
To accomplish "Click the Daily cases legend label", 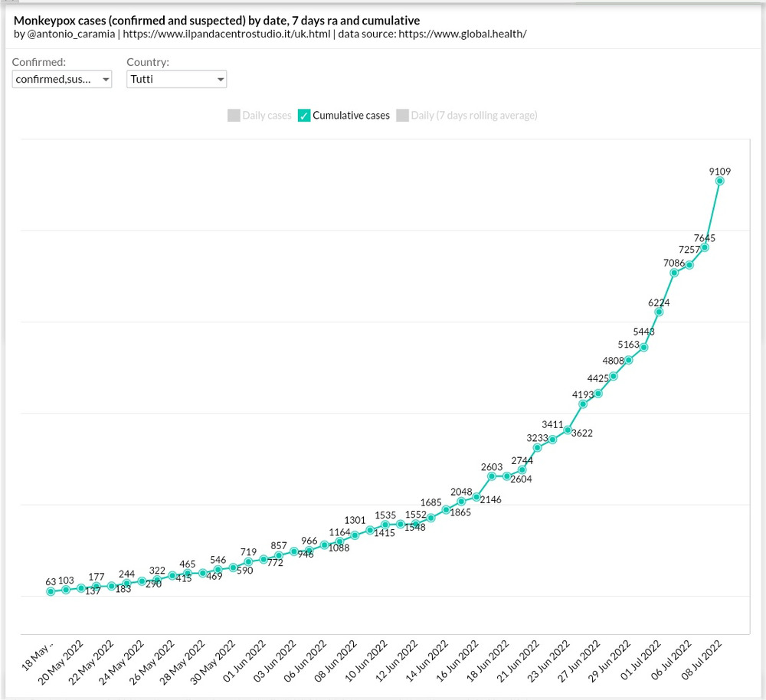I will (x=267, y=116).
